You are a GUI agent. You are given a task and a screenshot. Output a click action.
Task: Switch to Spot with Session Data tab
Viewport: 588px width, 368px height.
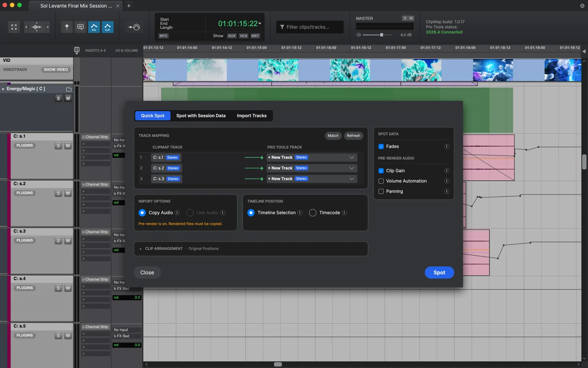tap(201, 116)
